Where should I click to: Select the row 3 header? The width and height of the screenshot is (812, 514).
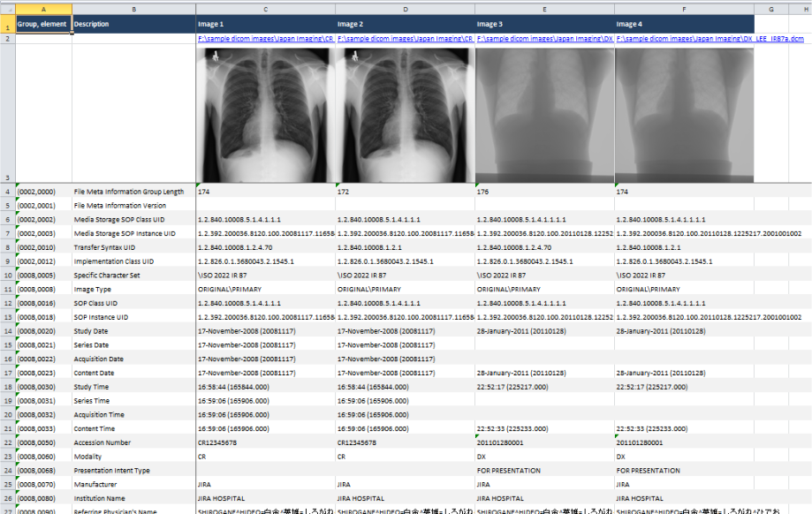(7, 114)
